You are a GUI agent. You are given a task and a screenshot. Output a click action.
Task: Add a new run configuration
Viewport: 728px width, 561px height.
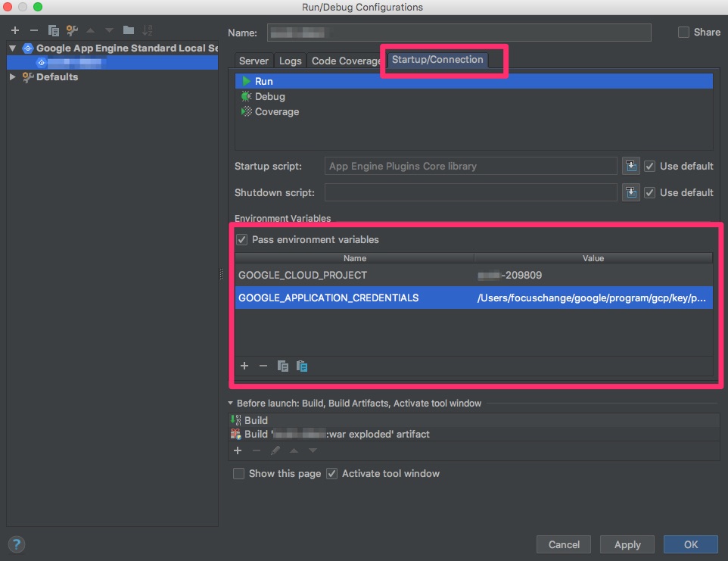click(x=15, y=30)
